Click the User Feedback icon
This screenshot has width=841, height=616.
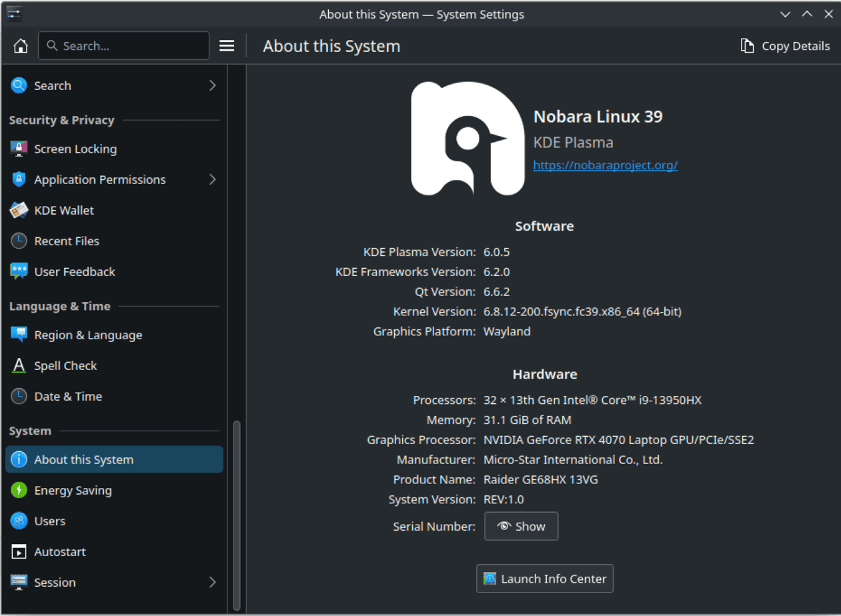pos(19,271)
